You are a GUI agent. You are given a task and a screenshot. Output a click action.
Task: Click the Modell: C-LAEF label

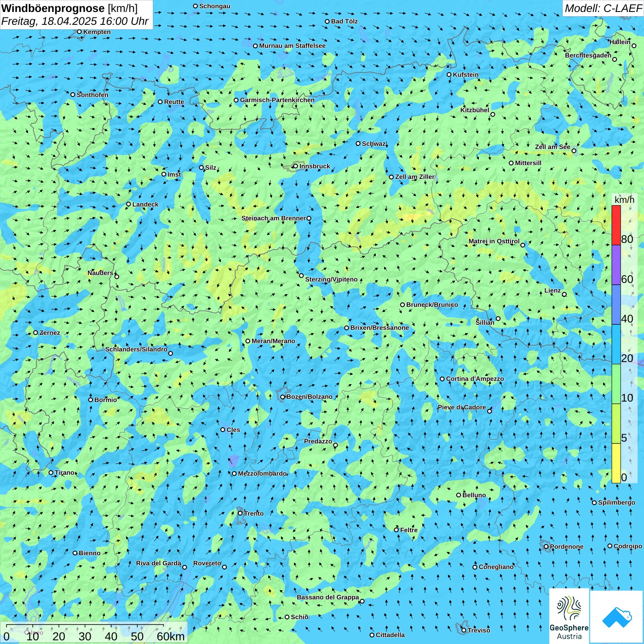[603, 8]
